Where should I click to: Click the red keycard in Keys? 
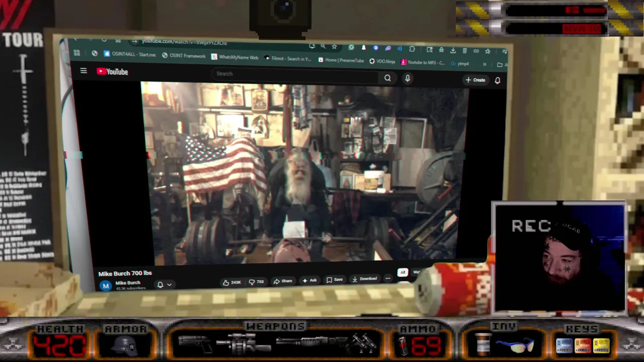click(x=583, y=346)
